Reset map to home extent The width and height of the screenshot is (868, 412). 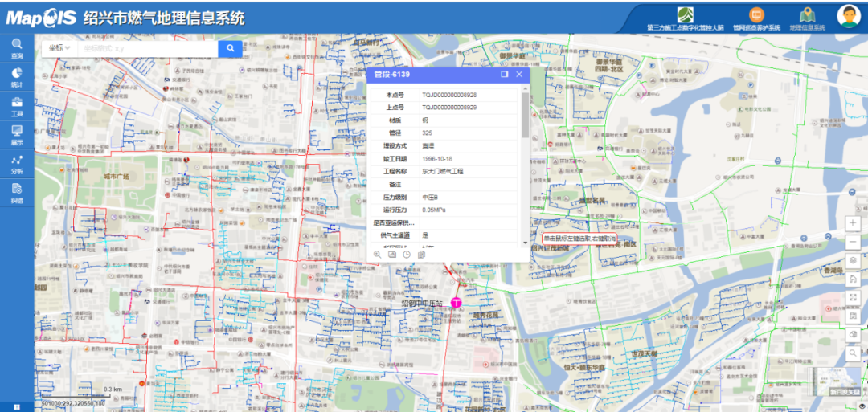pos(853,279)
